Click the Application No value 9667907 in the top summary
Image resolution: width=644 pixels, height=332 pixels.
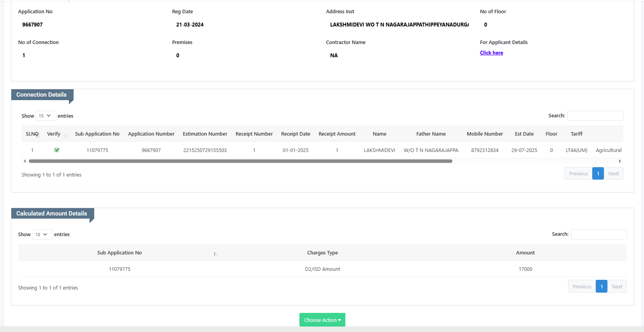pos(32,25)
